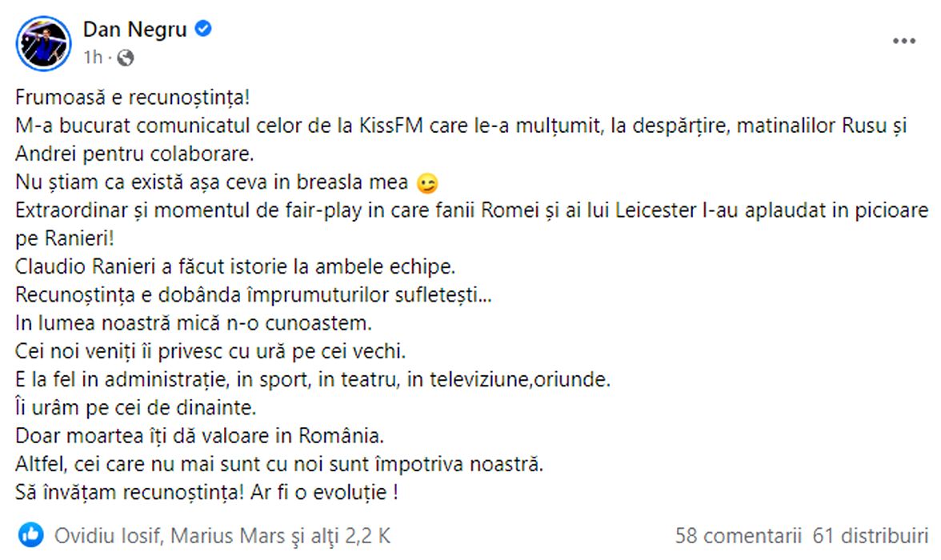Click the opening line "Frumoasă e recunoștința!"

tap(133, 98)
